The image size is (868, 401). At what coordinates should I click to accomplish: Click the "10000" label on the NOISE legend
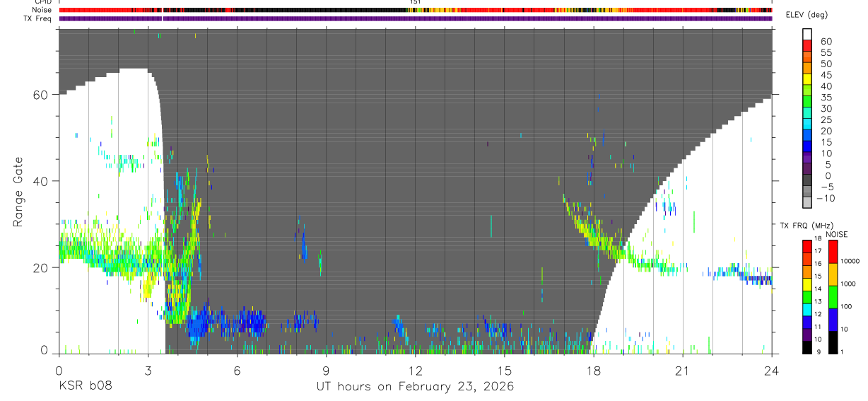point(850,261)
